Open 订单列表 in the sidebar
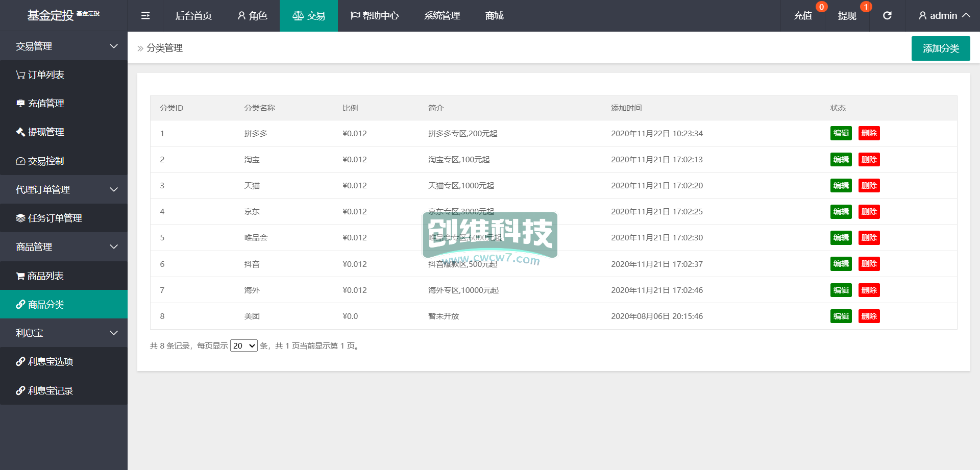This screenshot has height=470, width=980. [46, 75]
